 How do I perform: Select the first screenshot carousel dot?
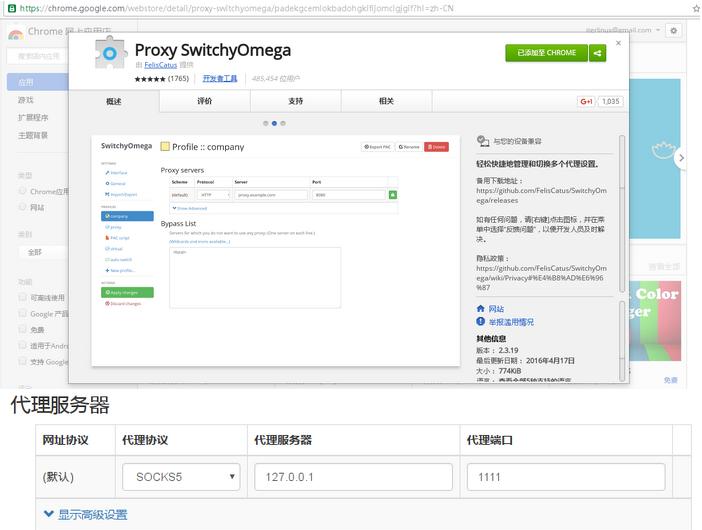(266, 123)
